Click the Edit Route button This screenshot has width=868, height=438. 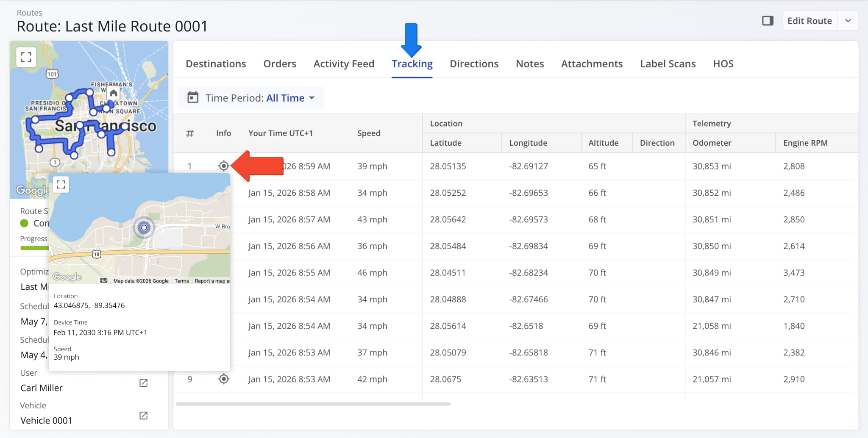[x=809, y=21]
